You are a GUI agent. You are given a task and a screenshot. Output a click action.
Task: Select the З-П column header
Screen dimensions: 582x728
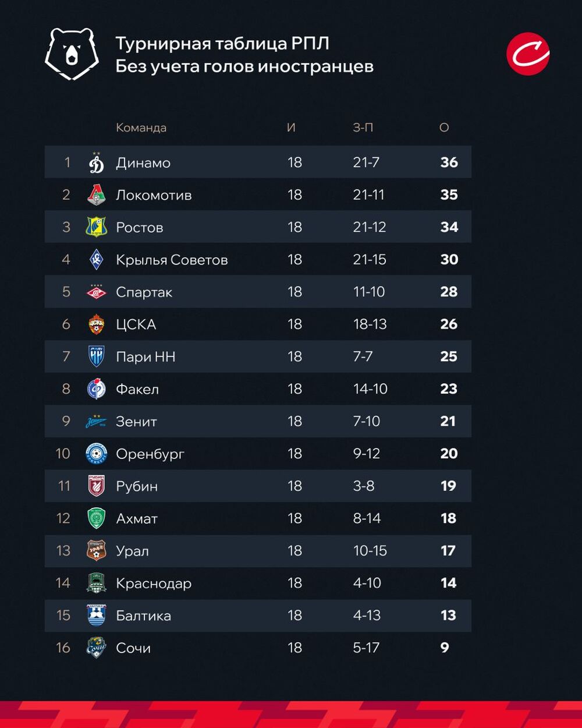click(363, 128)
